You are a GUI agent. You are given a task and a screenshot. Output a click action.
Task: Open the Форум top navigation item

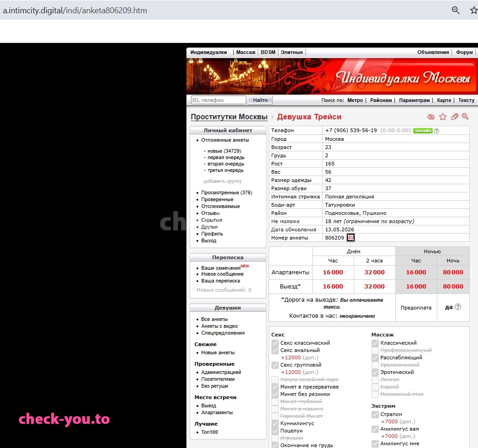click(464, 52)
